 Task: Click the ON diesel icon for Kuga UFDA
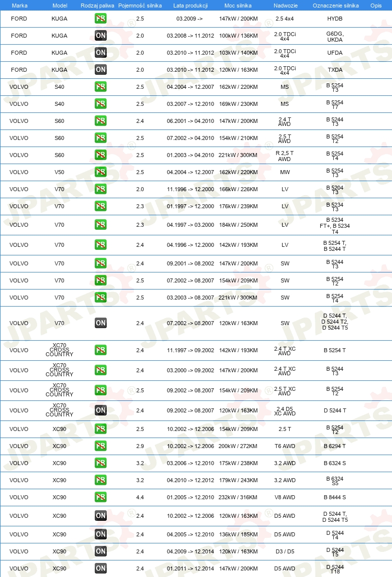click(x=100, y=53)
